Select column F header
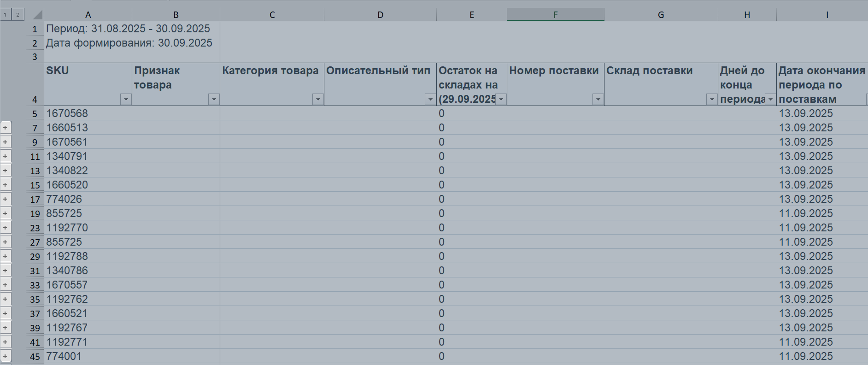Screen dimensions: 868x365 [555, 15]
